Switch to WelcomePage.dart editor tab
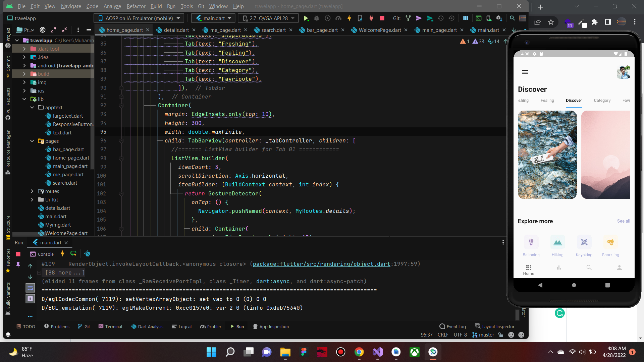 380,30
